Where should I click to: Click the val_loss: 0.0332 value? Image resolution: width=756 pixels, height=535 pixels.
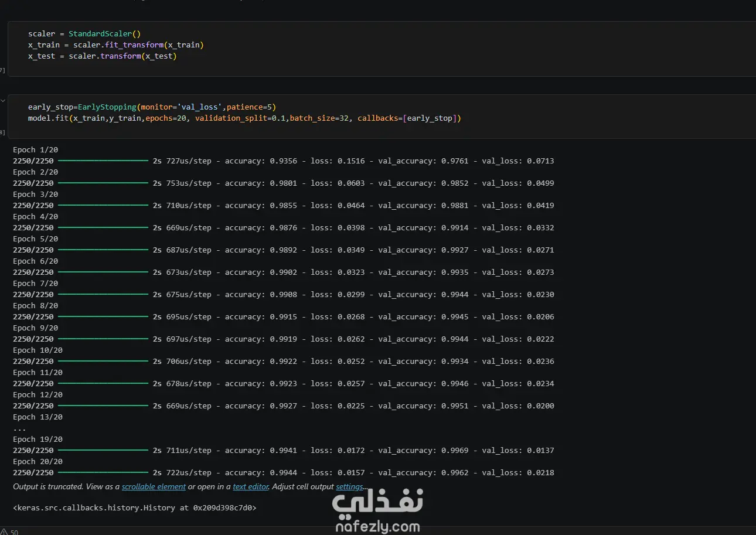coord(517,228)
